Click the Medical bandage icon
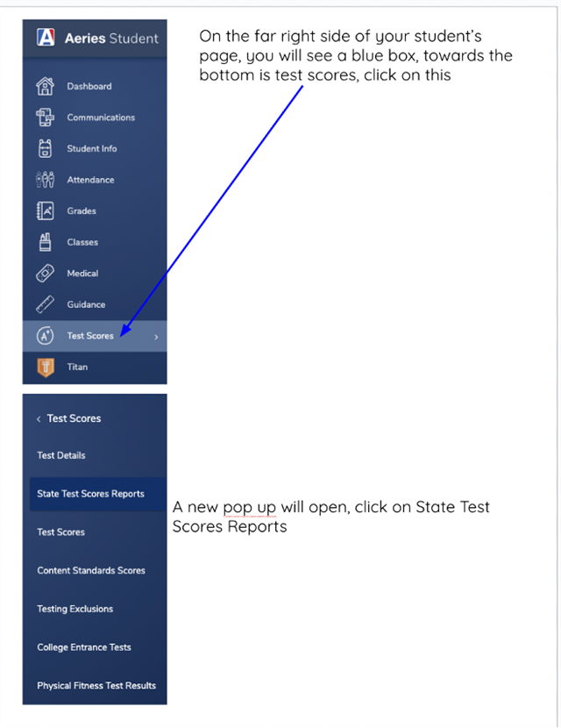Image resolution: width=561 pixels, height=728 pixels. 45,273
